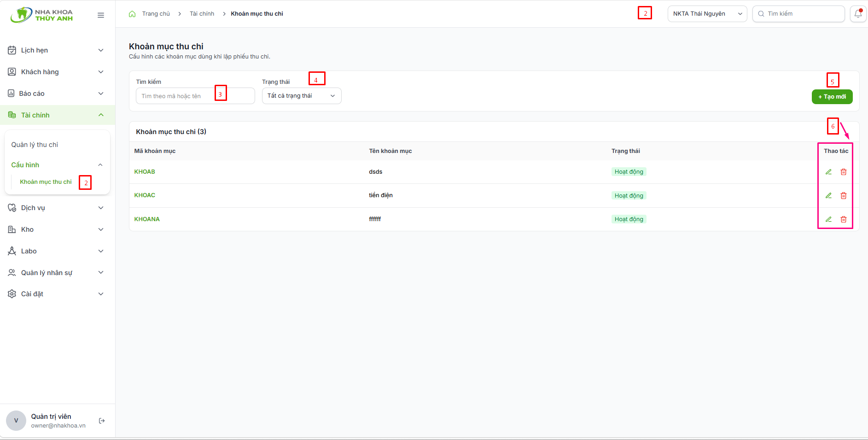
Task: Go to Trang chủ breadcrumb link
Action: pos(156,14)
